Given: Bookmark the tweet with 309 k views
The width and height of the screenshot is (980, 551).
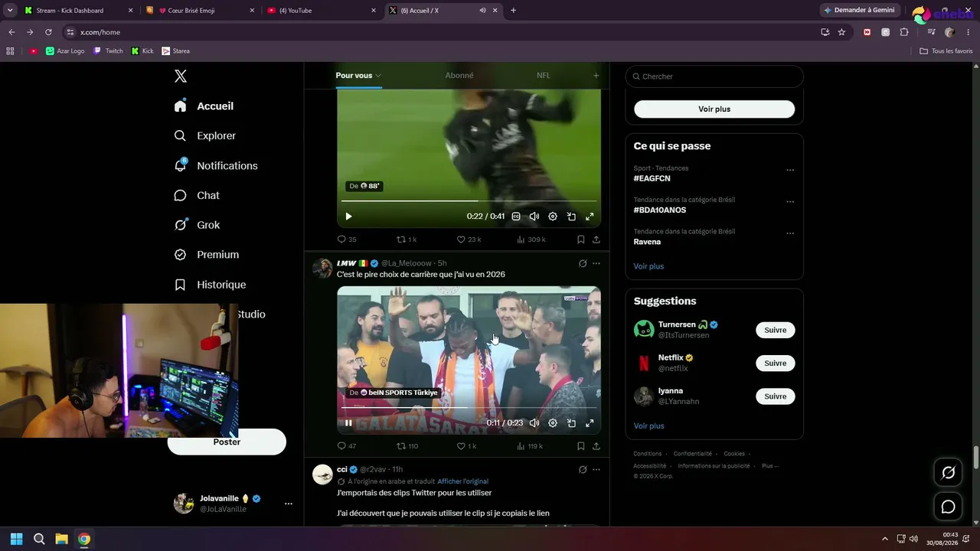Looking at the screenshot, I should (580, 240).
